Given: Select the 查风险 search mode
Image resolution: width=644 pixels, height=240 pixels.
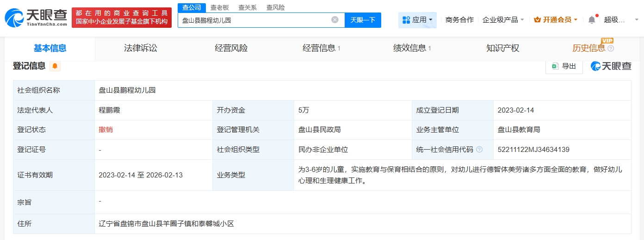Looking at the screenshot, I should tap(276, 7).
